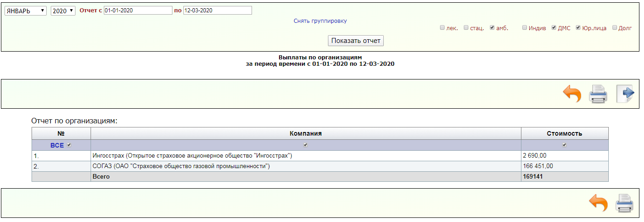644x222 pixels.
Task: Click the orange back arrow in bottom toolbar
Action: [x=598, y=203]
